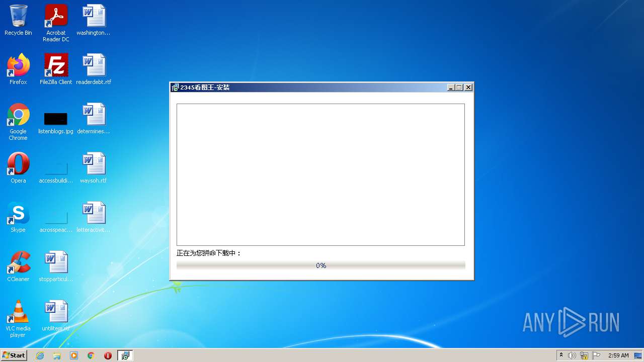Select the determines document icon

pyautogui.click(x=94, y=119)
